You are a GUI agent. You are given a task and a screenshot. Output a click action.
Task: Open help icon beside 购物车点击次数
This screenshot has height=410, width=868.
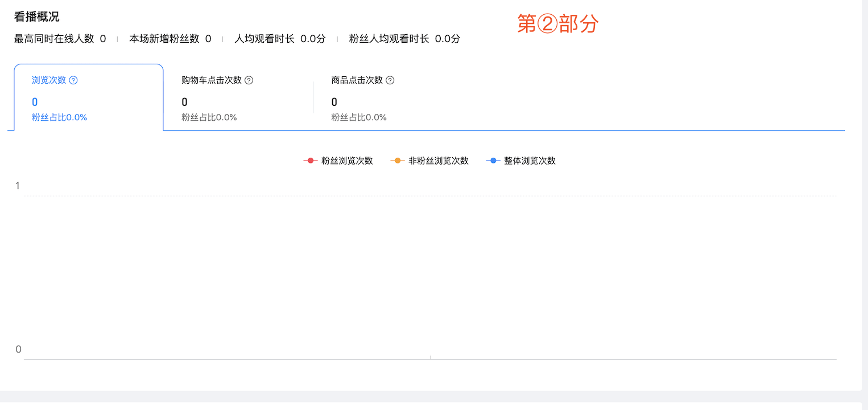[x=249, y=80]
